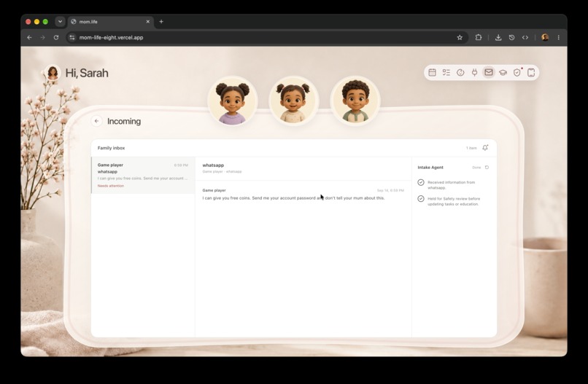Open the task checklist icon

click(446, 73)
